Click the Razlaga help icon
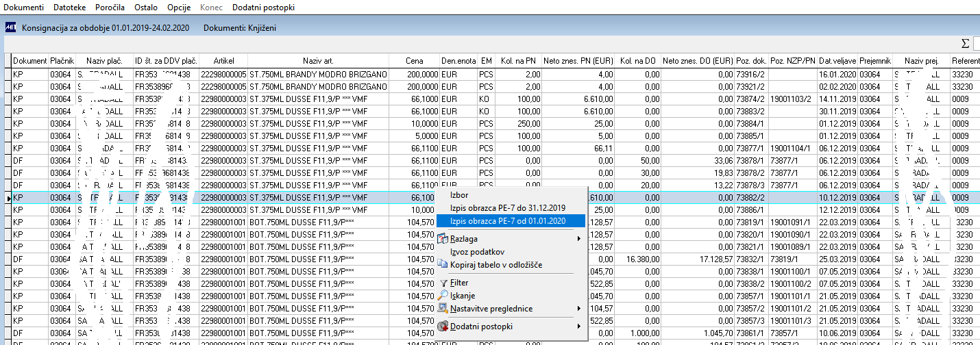The image size is (980, 345). (x=443, y=239)
